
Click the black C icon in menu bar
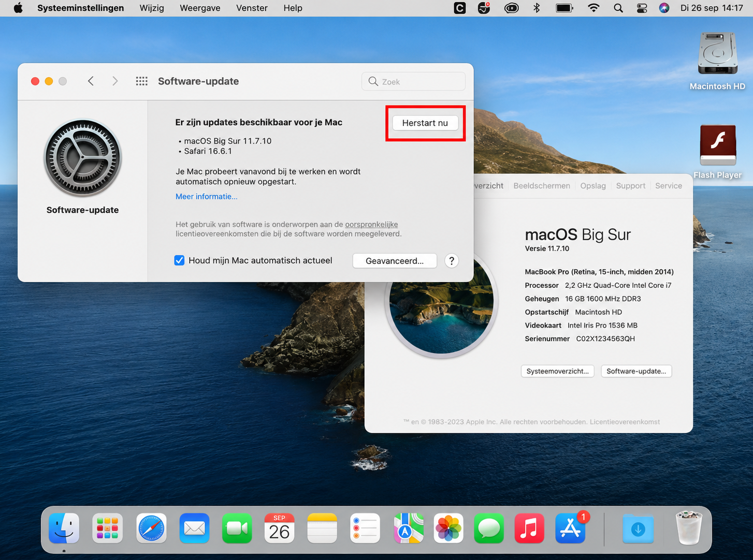(459, 8)
